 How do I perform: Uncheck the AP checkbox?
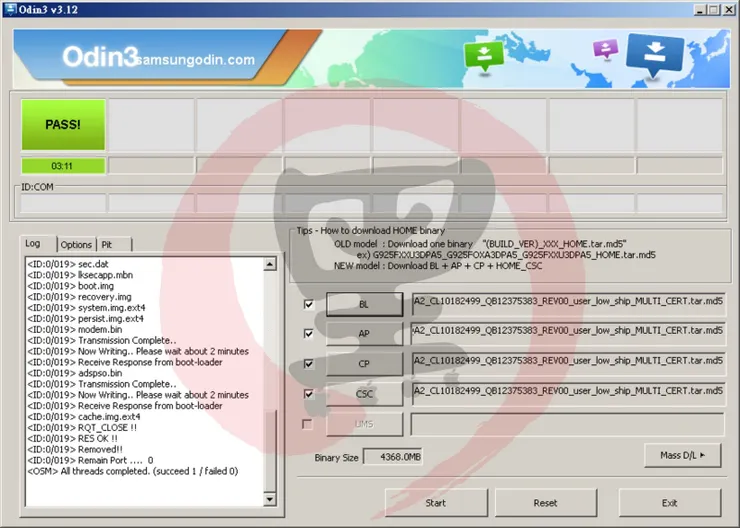click(308, 334)
